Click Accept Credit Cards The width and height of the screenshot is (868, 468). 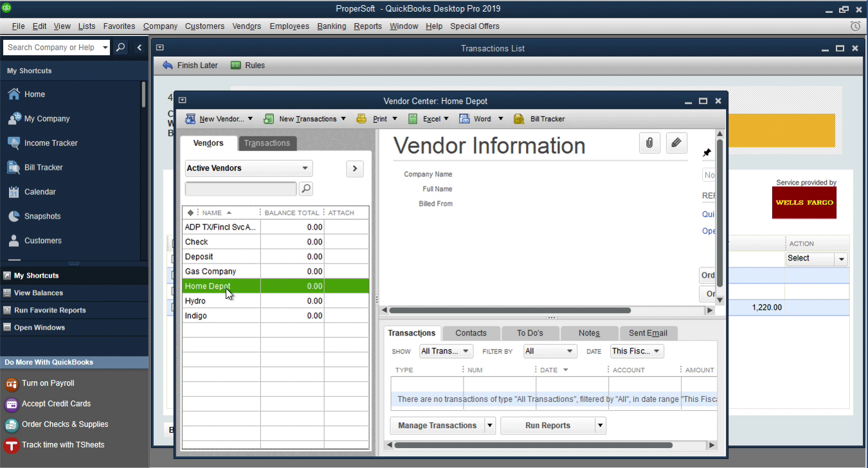(49, 404)
